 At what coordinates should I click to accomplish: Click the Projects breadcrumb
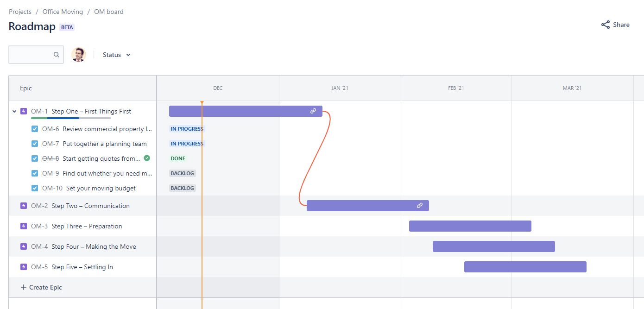[x=20, y=12]
